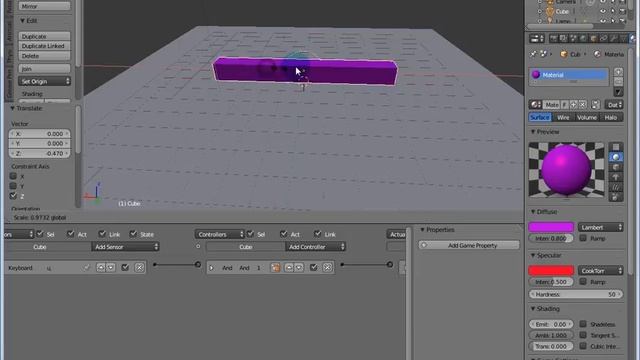Click the pin icon in properties breadcrumb
640x360 pixels.
[x=533, y=54]
